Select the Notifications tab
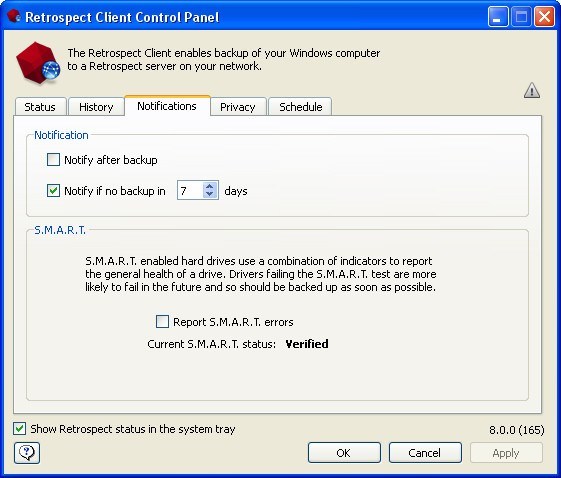Image resolution: width=561 pixels, height=478 pixels. click(x=167, y=106)
